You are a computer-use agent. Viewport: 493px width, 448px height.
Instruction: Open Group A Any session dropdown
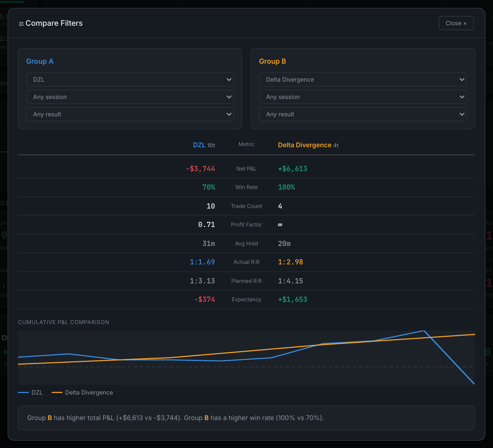tap(130, 97)
